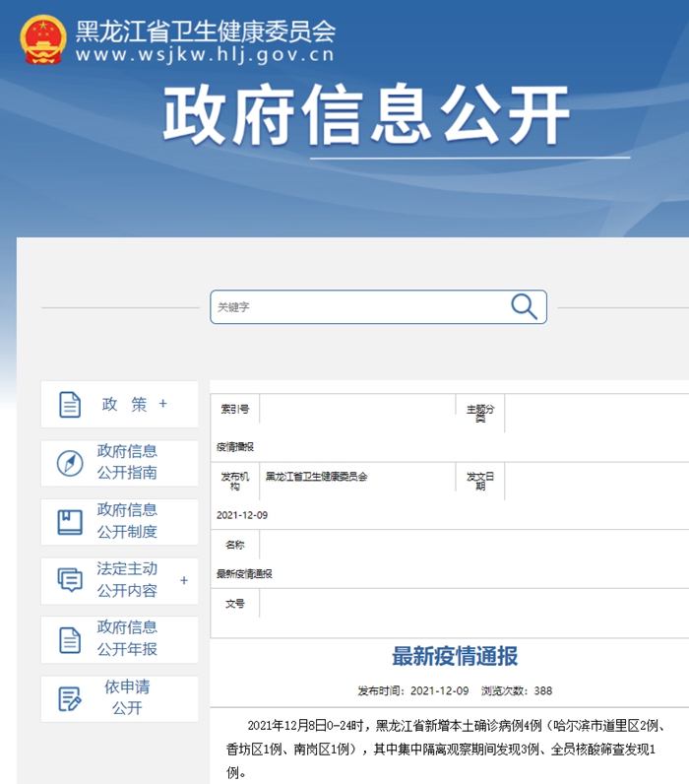689x784 pixels.
Task: Click the 发布机构 value 黑龙江省卫生健康委员会
Action: coord(316,477)
